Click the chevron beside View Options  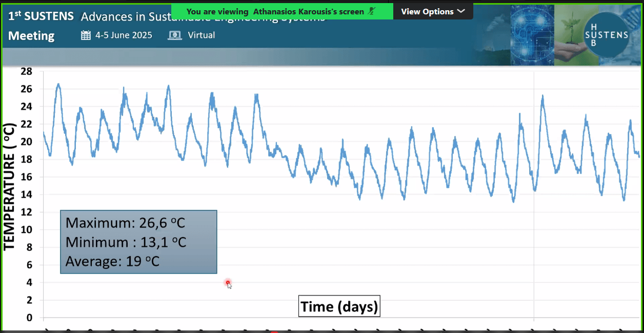pos(460,11)
